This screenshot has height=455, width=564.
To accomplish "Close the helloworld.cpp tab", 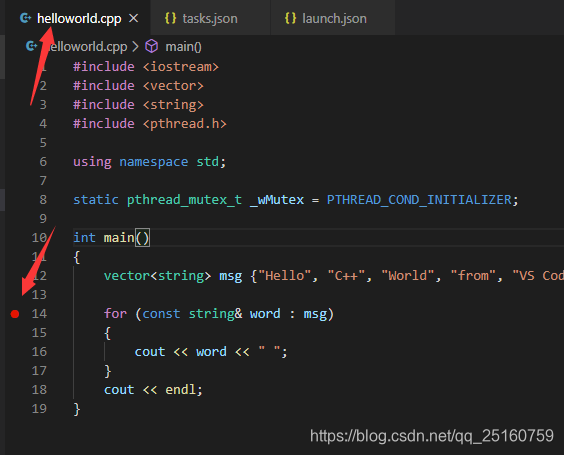I will (x=133, y=18).
